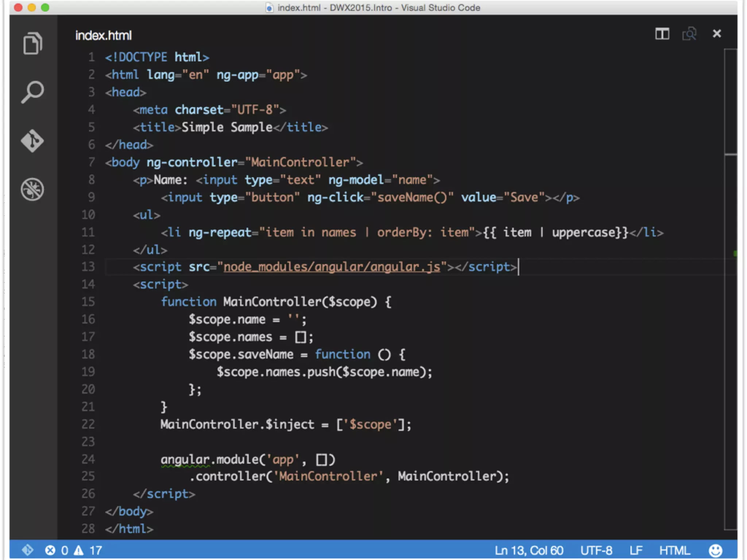Change the LF end-of-line sequence

[x=636, y=550]
